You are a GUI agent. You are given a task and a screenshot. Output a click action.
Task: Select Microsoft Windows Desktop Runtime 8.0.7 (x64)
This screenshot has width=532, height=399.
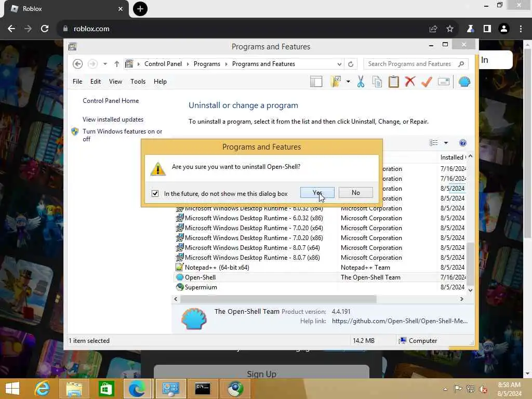[320, 248]
